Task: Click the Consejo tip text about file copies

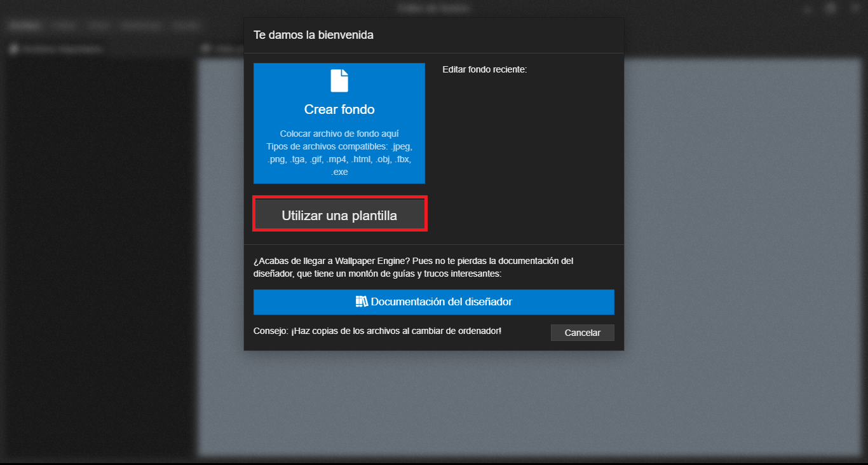Action: point(377,331)
